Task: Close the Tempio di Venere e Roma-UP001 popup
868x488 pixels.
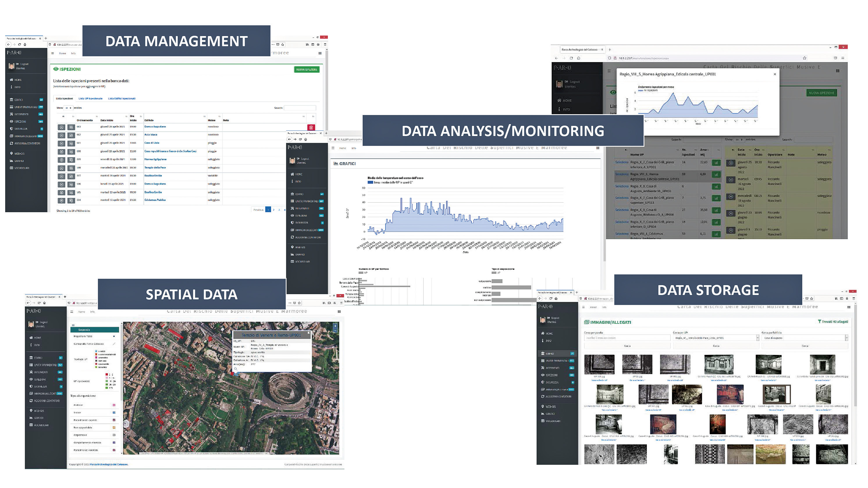Action: pos(308,333)
